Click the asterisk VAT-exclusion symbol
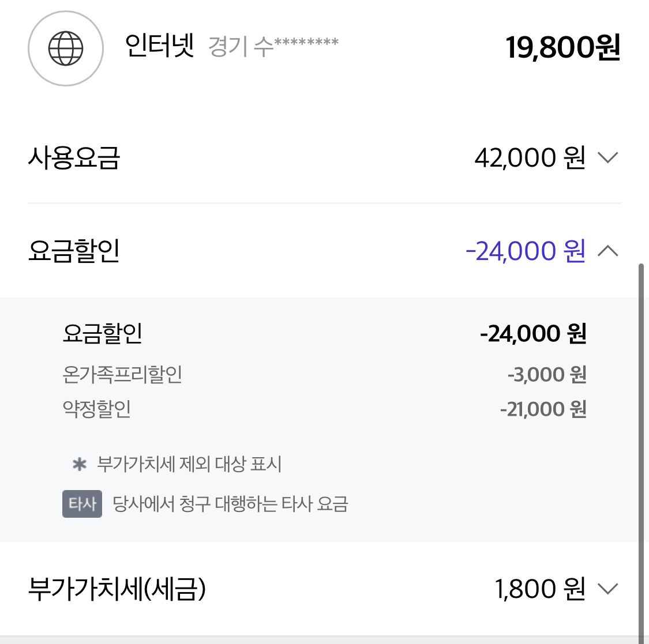This screenshot has width=649, height=644. (x=80, y=465)
